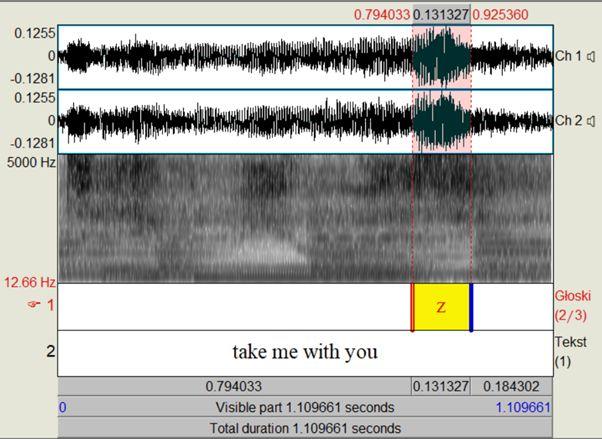Play the visible part 1.109661 seconds bar
602x439 pixels.
point(305,407)
